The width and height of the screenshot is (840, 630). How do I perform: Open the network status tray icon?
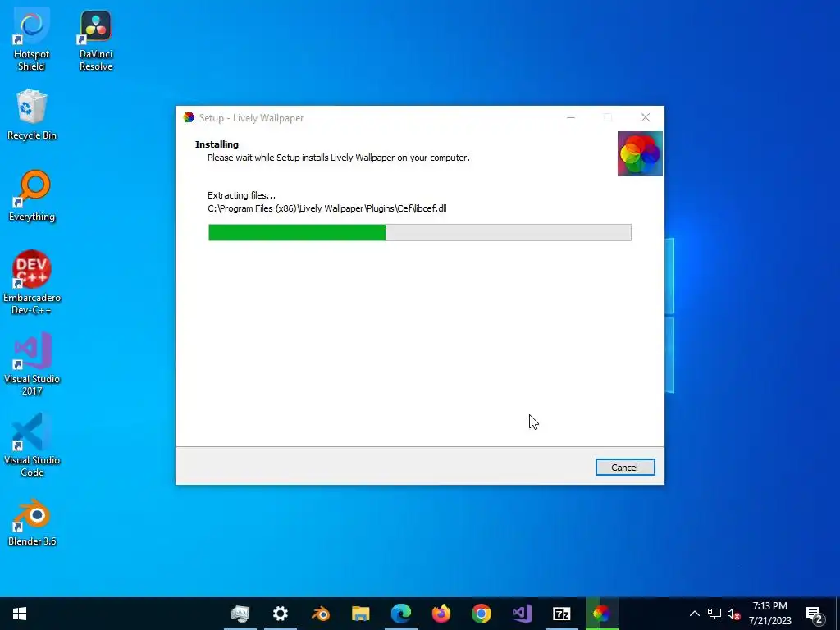(x=714, y=614)
